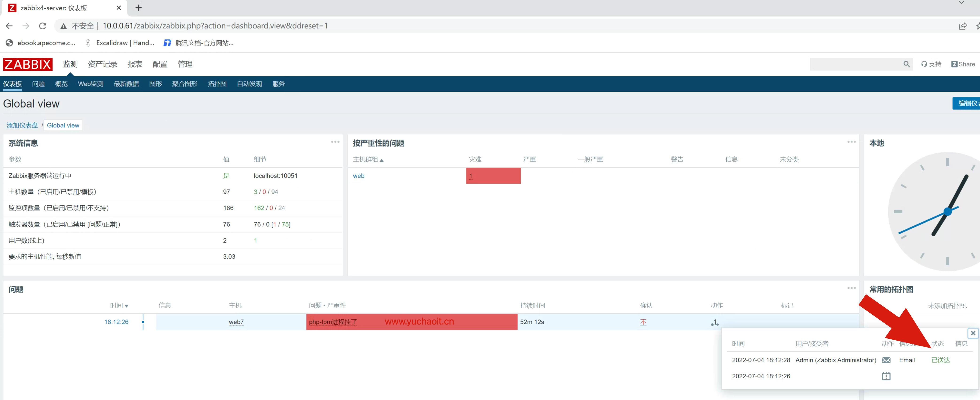The width and height of the screenshot is (980, 400).
Task: Click the ZABBIX logo
Action: pyautogui.click(x=27, y=64)
